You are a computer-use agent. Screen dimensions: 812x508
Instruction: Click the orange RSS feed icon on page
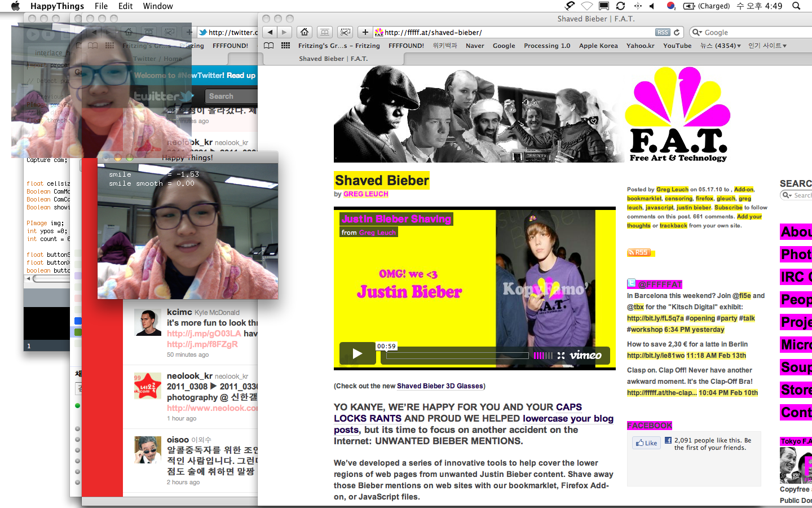point(639,252)
